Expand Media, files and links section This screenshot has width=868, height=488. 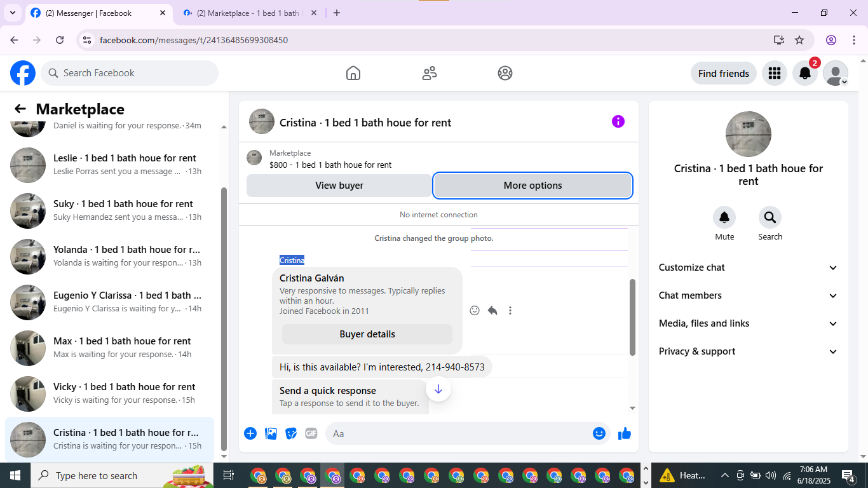(749, 323)
